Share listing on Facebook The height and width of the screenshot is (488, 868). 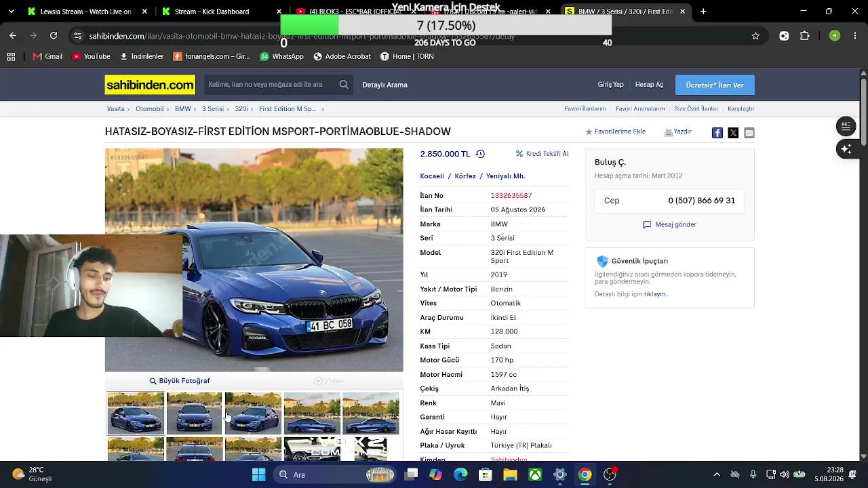pyautogui.click(x=717, y=133)
